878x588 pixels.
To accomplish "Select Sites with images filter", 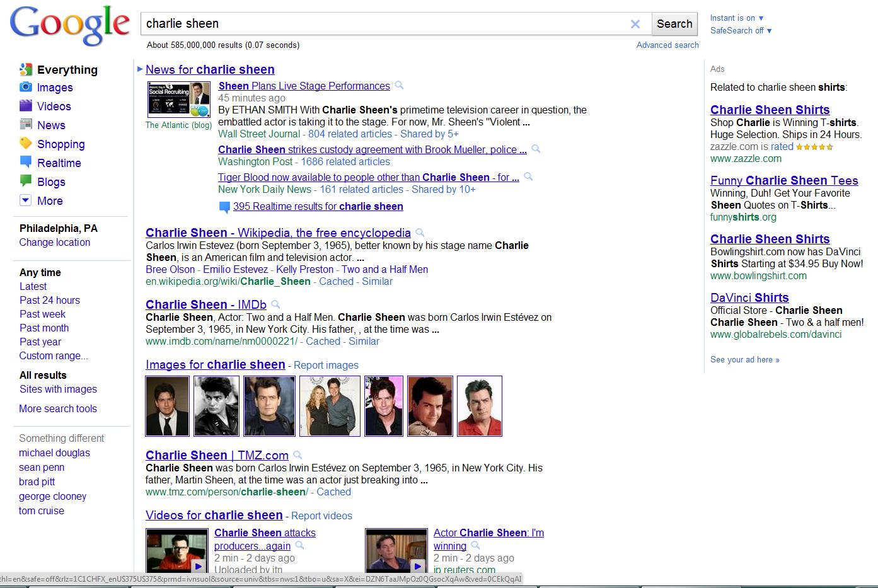I will point(58,389).
